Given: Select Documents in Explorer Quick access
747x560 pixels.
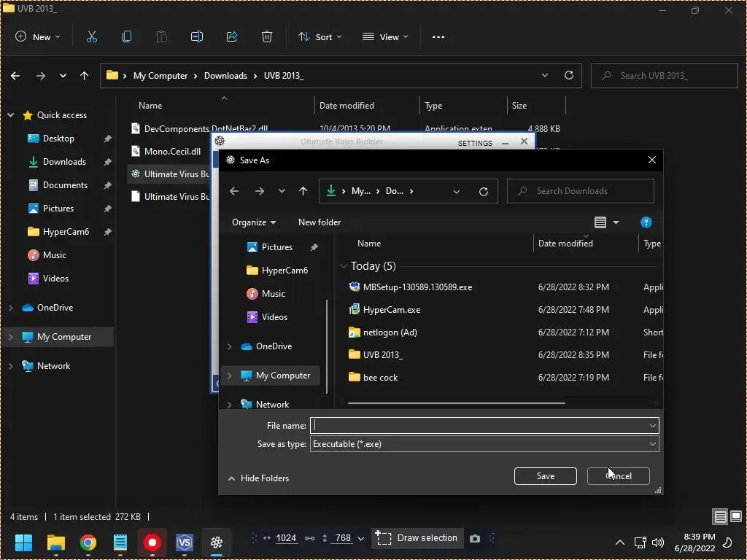Looking at the screenshot, I should tap(65, 184).
